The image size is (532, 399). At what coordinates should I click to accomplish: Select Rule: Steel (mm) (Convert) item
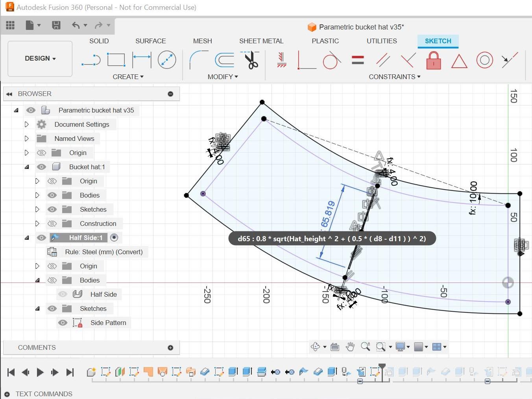(104, 252)
